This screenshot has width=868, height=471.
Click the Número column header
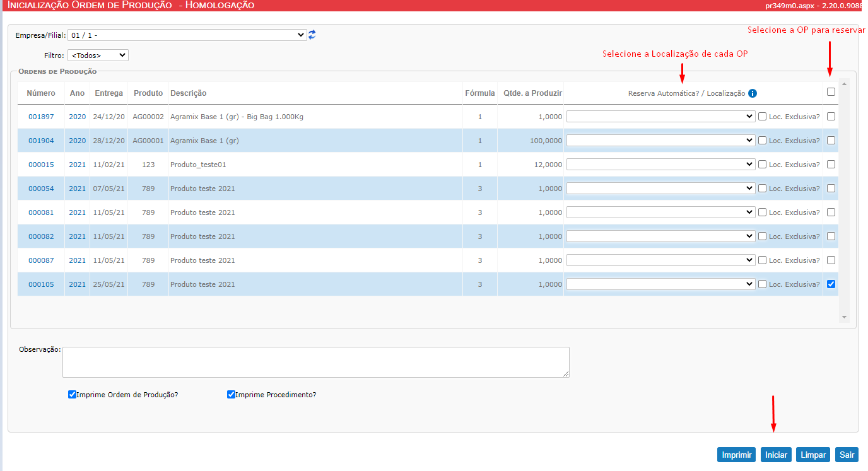pos(41,93)
